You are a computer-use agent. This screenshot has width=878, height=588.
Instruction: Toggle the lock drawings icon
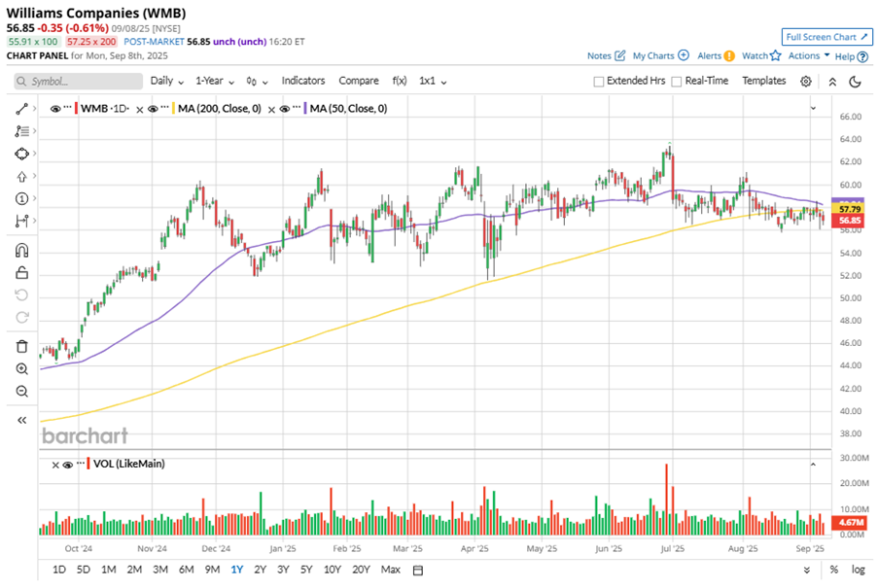coord(21,272)
